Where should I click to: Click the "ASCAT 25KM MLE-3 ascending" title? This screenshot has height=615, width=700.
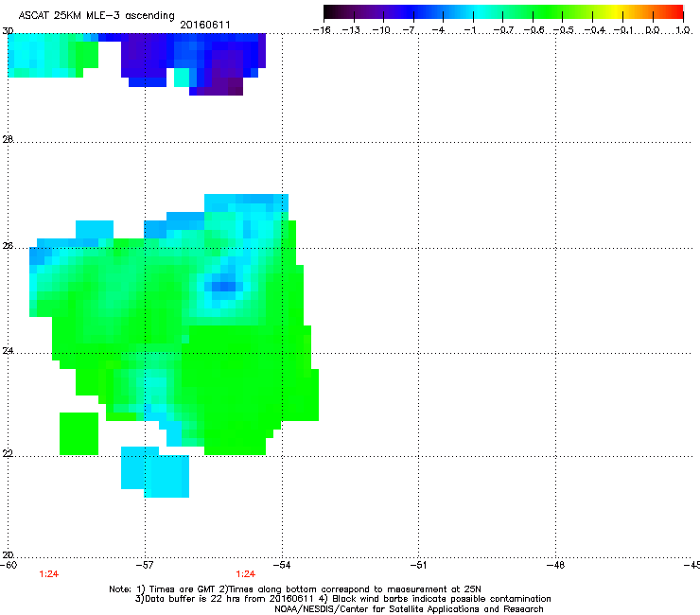(x=96, y=16)
